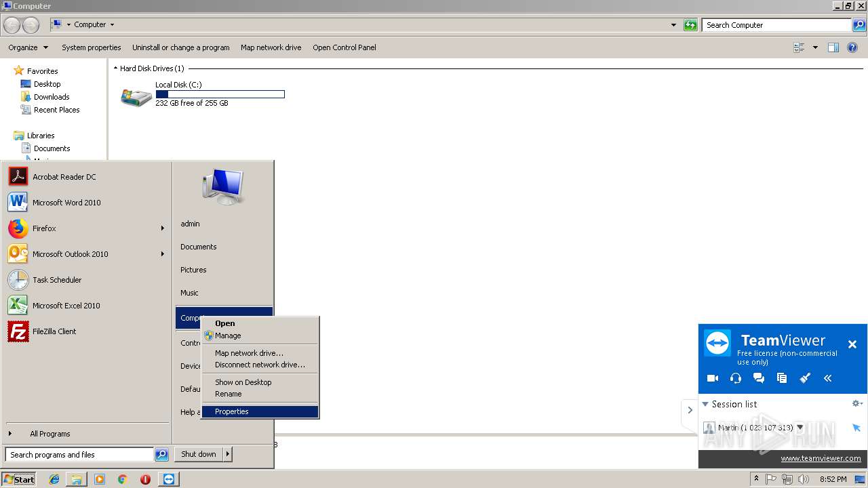Screen dimensions: 868x488
Task: Expand Firefox jump list arrow
Action: pos(162,228)
